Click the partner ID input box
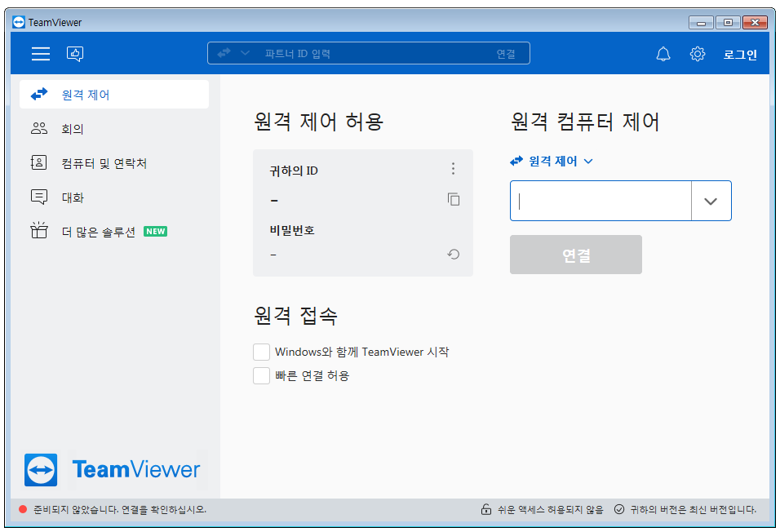This screenshot has width=780, height=532. [x=601, y=201]
